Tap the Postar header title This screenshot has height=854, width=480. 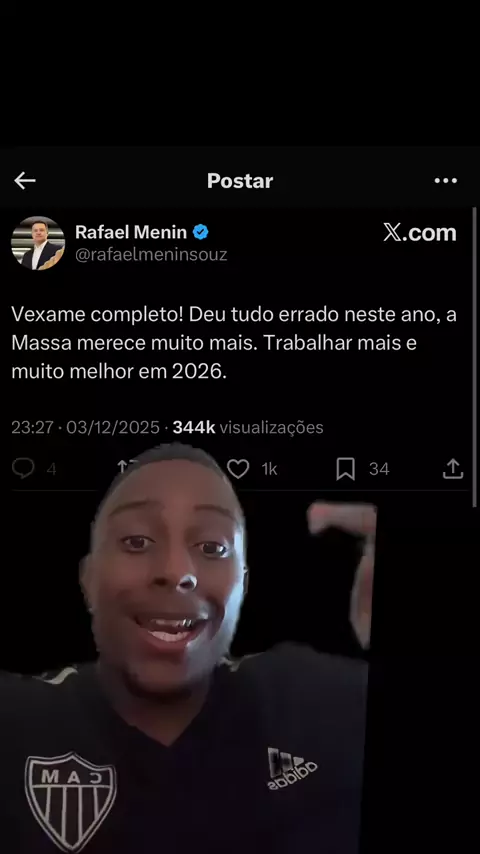pyautogui.click(x=240, y=181)
